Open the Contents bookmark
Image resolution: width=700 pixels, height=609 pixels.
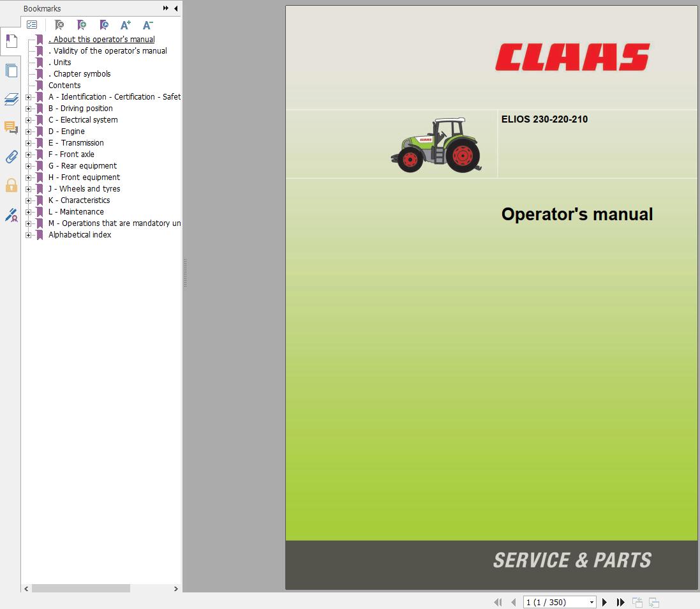click(x=64, y=86)
